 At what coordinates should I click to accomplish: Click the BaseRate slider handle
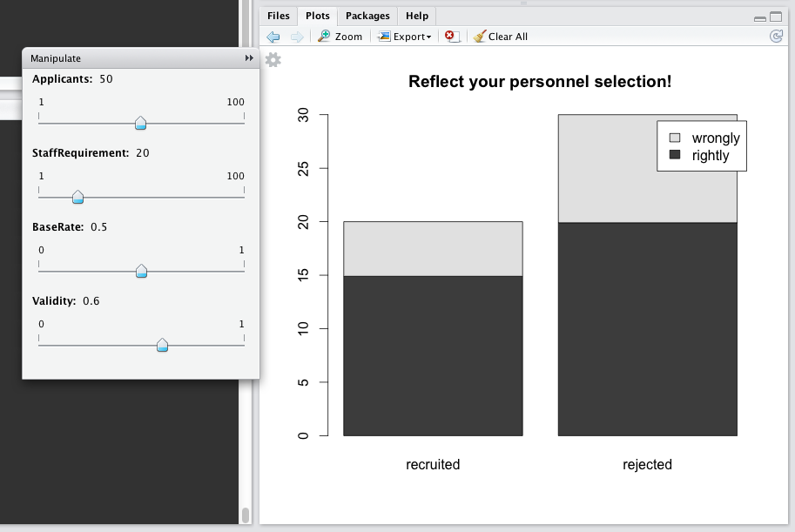142,272
